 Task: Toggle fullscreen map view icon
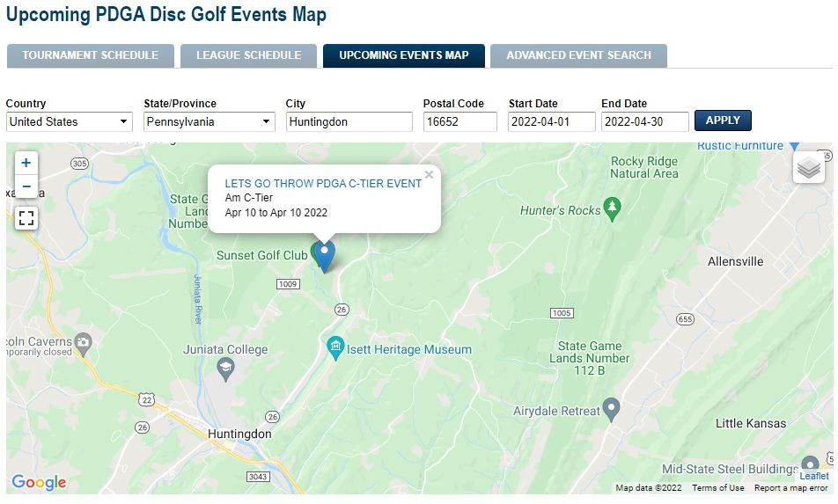click(x=26, y=218)
